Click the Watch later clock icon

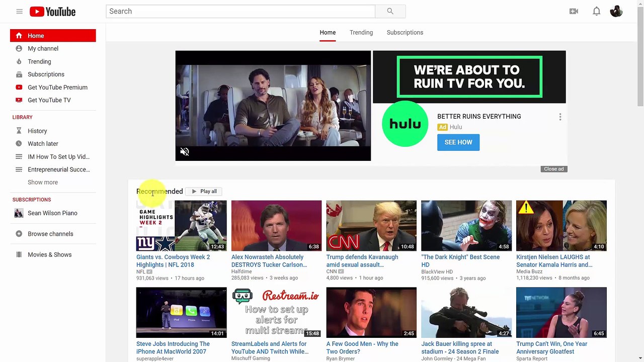(x=19, y=144)
